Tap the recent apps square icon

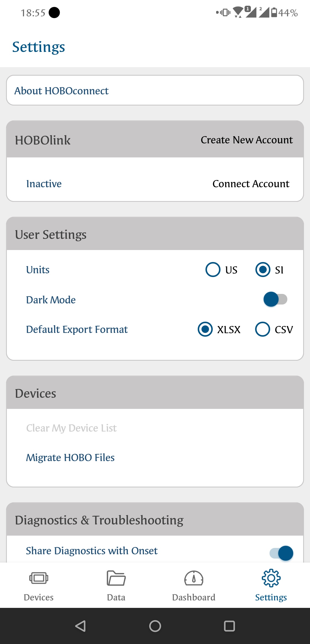pos(229,626)
